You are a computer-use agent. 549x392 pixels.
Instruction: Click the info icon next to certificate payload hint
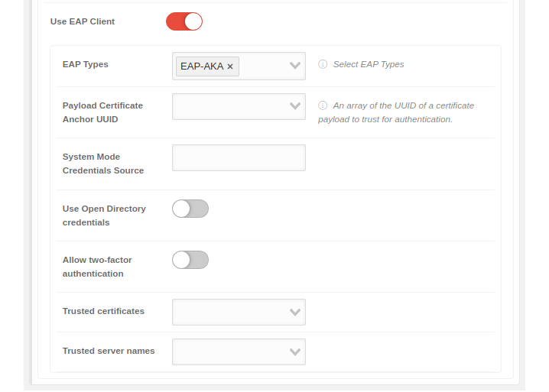tap(323, 105)
